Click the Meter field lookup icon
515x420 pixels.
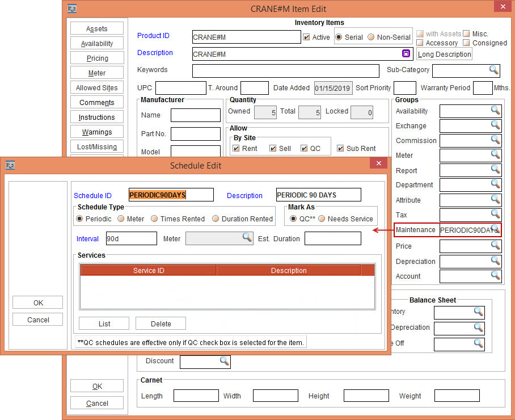point(247,238)
